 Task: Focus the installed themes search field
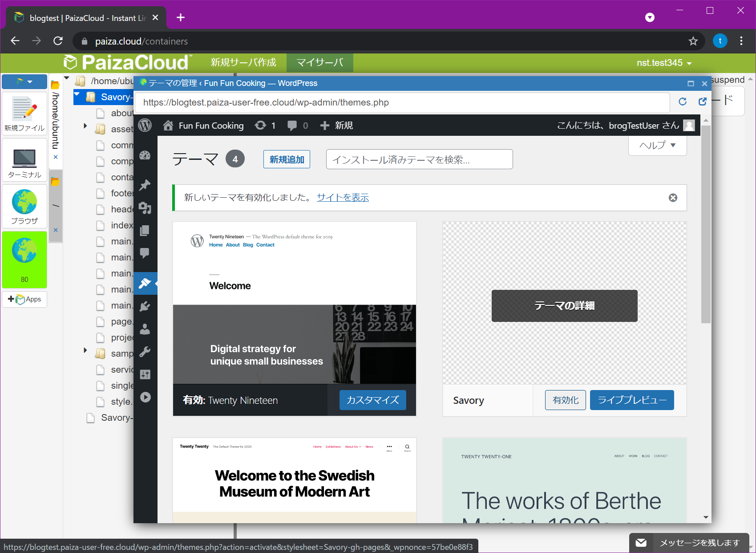pyautogui.click(x=419, y=159)
